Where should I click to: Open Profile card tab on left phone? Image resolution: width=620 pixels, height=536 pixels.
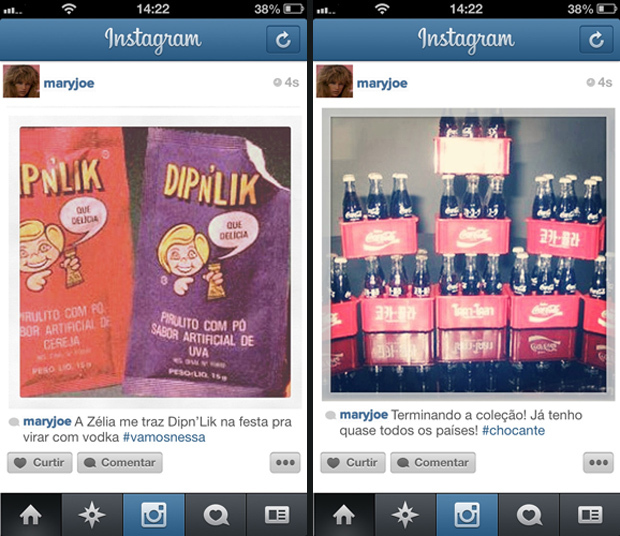[277, 515]
